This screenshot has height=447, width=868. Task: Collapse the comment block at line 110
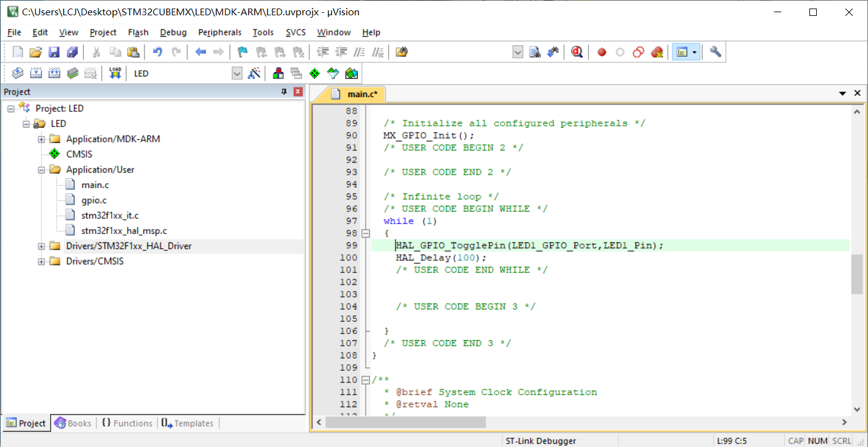[366, 380]
